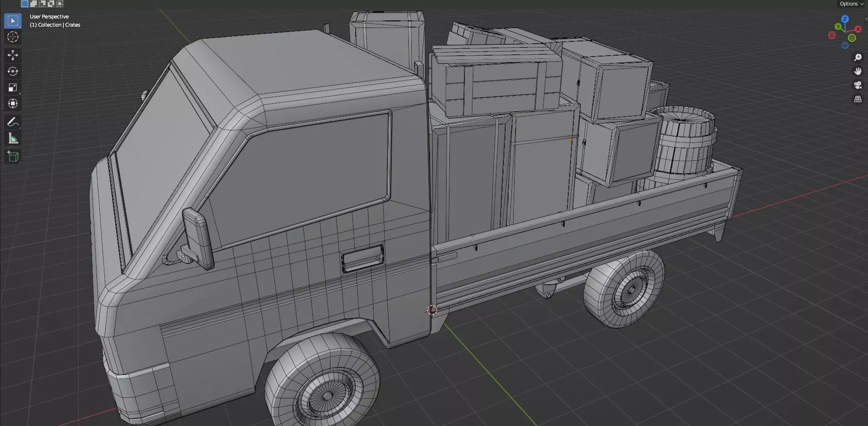The image size is (868, 426).
Task: Snap view to Z axis on gizmo
Action: 845,19
